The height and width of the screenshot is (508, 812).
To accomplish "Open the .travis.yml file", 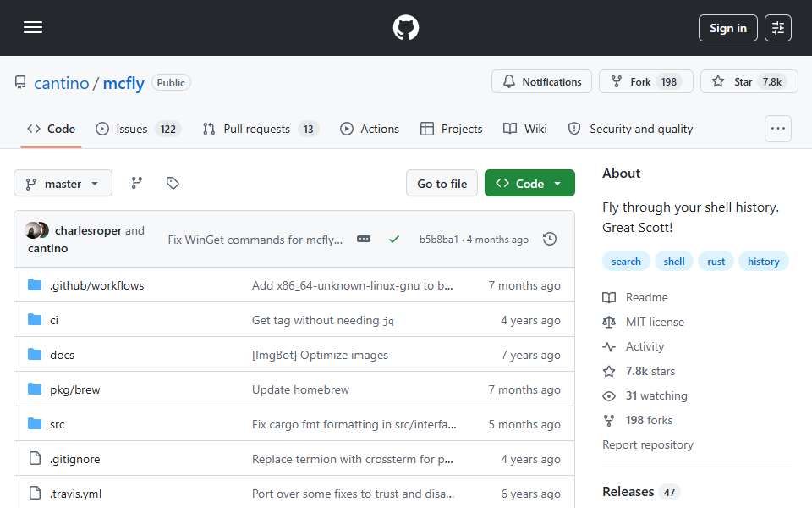I will pos(75,494).
